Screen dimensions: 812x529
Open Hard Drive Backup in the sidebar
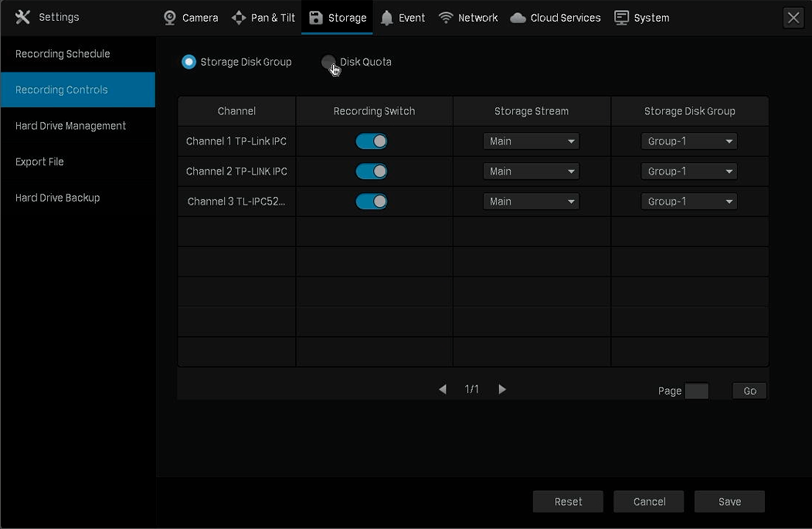[78, 198]
